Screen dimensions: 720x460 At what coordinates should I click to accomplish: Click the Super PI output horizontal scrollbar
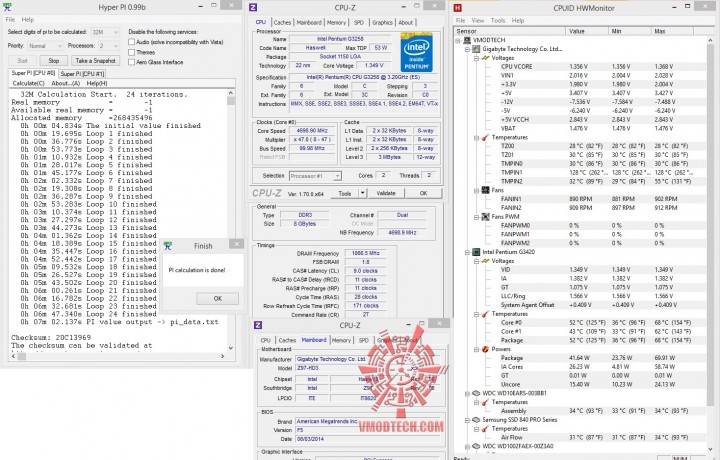118,356
